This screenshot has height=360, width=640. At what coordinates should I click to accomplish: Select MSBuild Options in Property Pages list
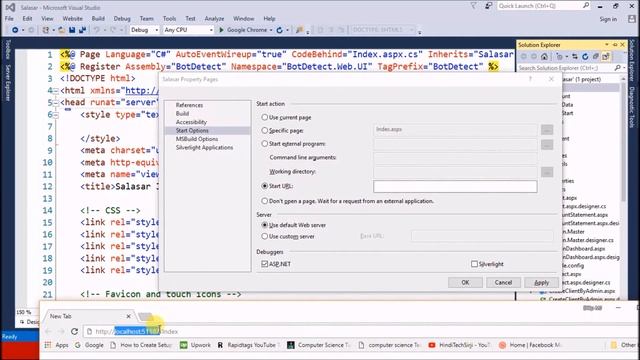(197, 139)
